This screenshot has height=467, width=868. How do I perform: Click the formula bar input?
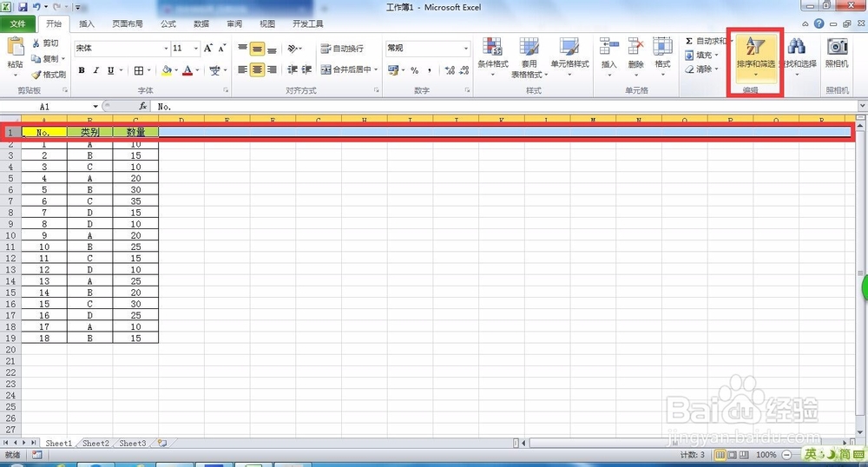(505, 106)
